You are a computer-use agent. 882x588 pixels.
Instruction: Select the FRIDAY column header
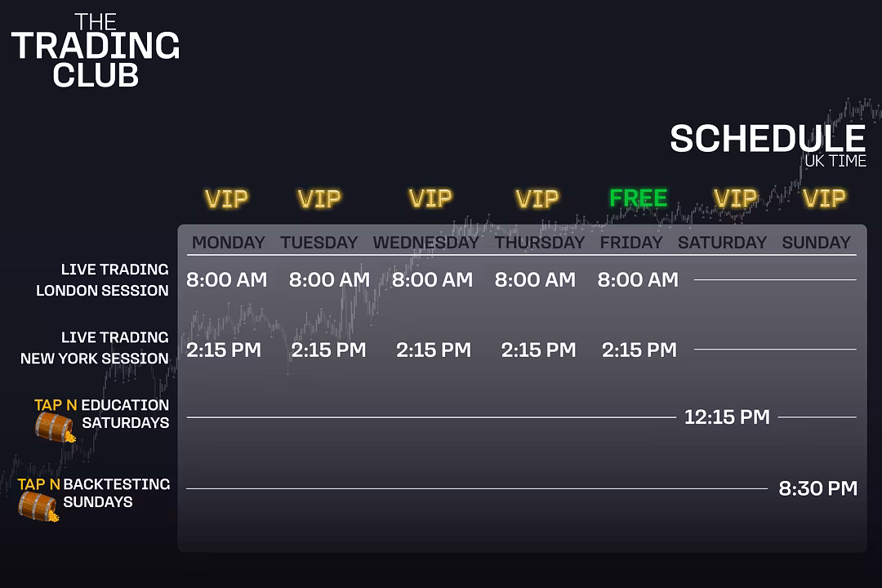pos(631,243)
